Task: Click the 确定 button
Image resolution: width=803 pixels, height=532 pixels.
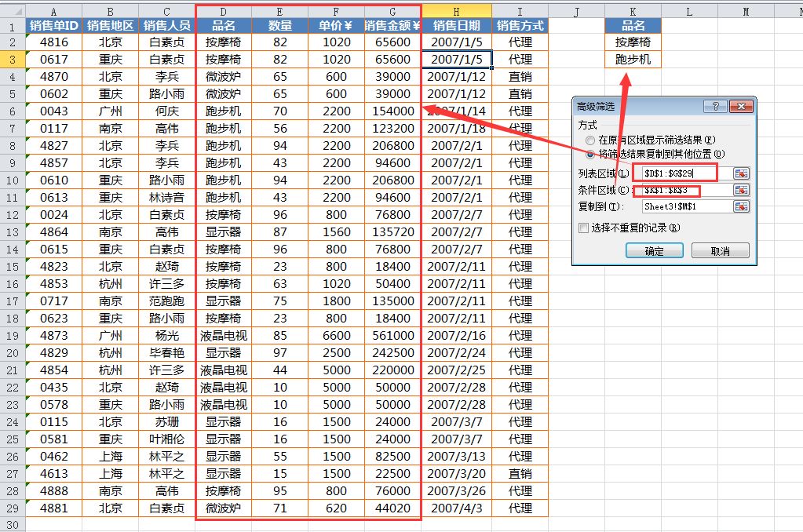Action: (655, 251)
